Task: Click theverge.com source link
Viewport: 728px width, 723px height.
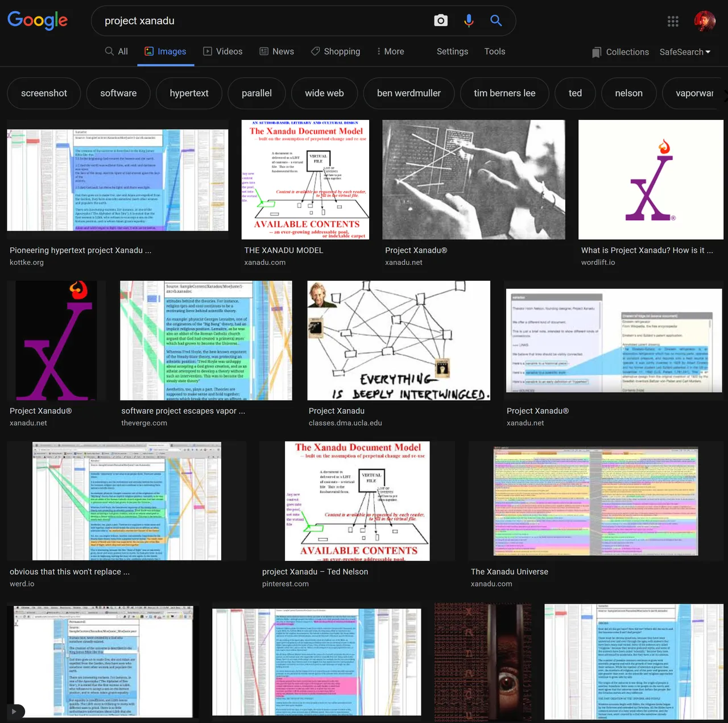Action: (x=144, y=423)
